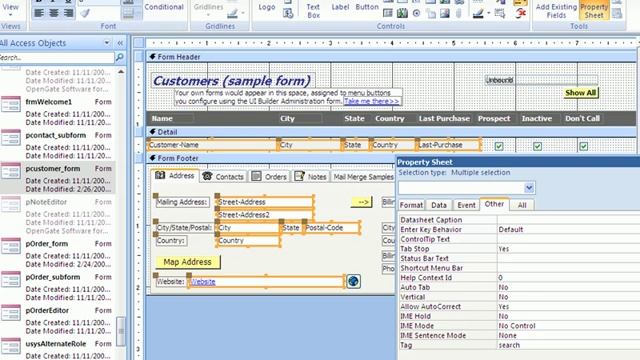
Task: Toggle the Inactive checkbox
Action: tap(538, 146)
